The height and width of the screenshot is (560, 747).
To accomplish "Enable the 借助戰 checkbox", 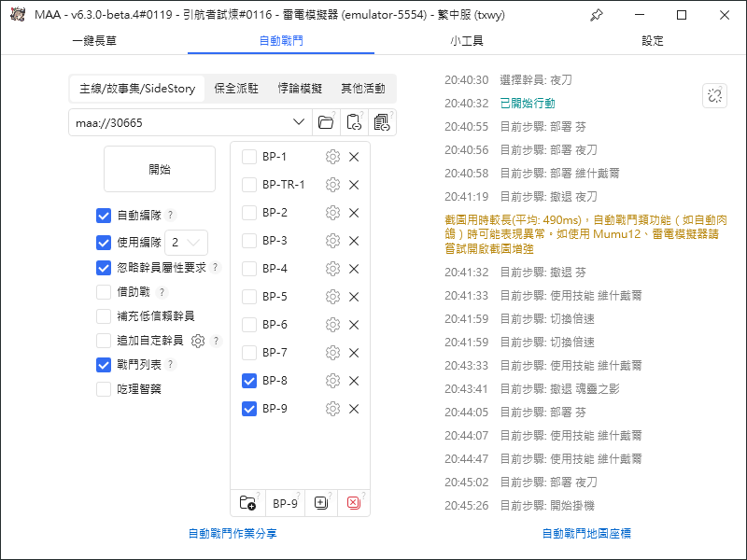I will pyautogui.click(x=104, y=292).
